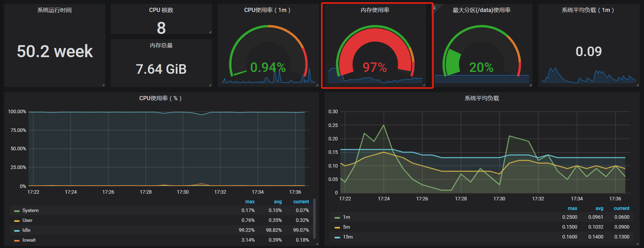Toggle the User series in the CPU legend

pos(27,220)
